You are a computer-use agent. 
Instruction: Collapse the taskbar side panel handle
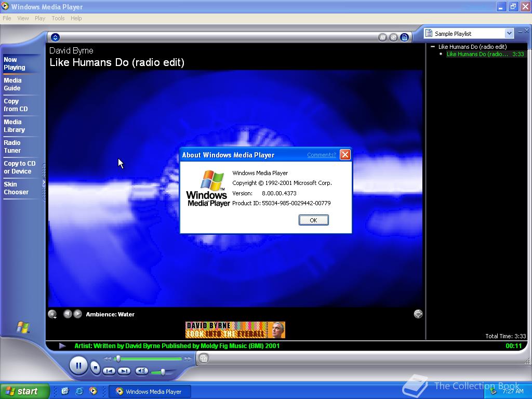[x=44, y=182]
